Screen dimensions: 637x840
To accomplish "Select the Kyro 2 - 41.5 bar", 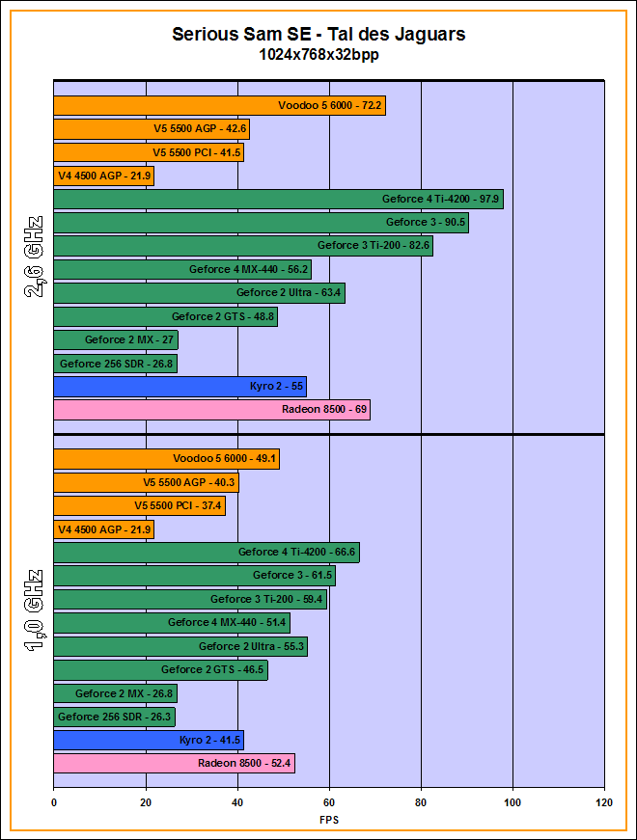I will click(x=149, y=741).
